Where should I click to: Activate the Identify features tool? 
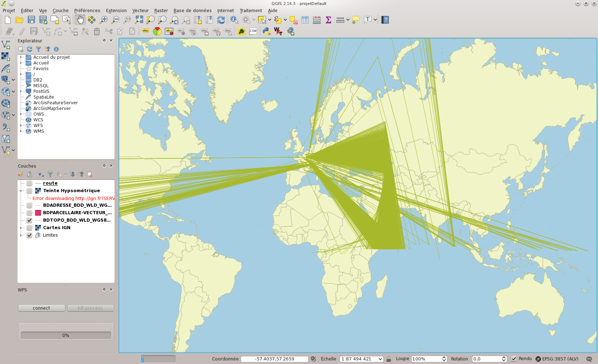[x=234, y=20]
